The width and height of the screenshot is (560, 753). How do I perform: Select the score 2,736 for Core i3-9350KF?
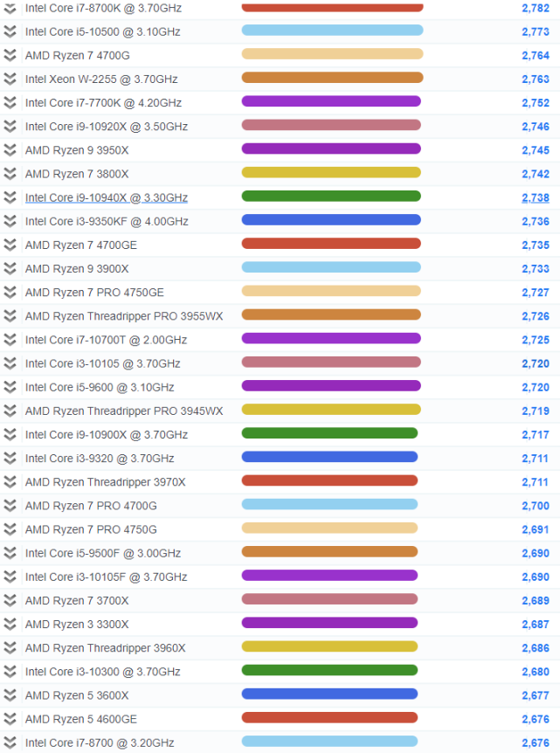point(536,221)
